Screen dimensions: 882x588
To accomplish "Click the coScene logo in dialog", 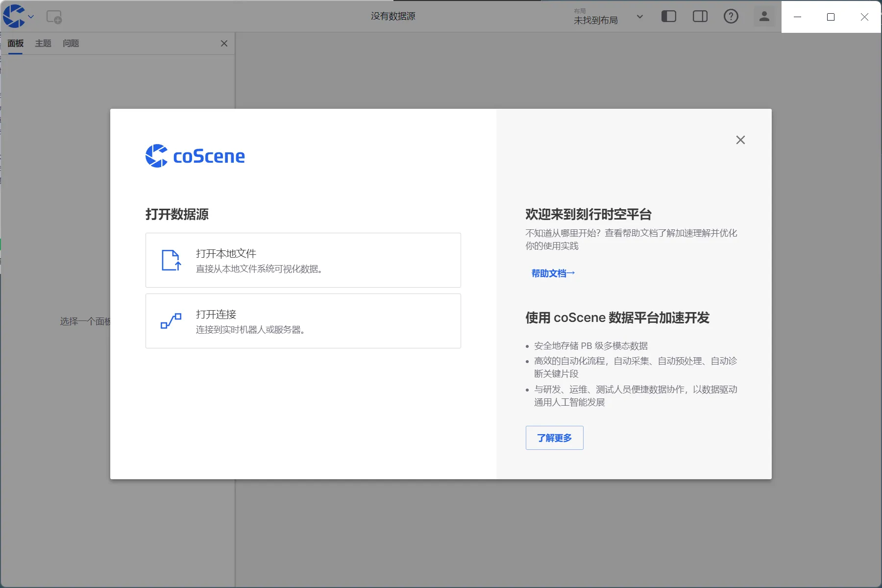I will tap(195, 156).
